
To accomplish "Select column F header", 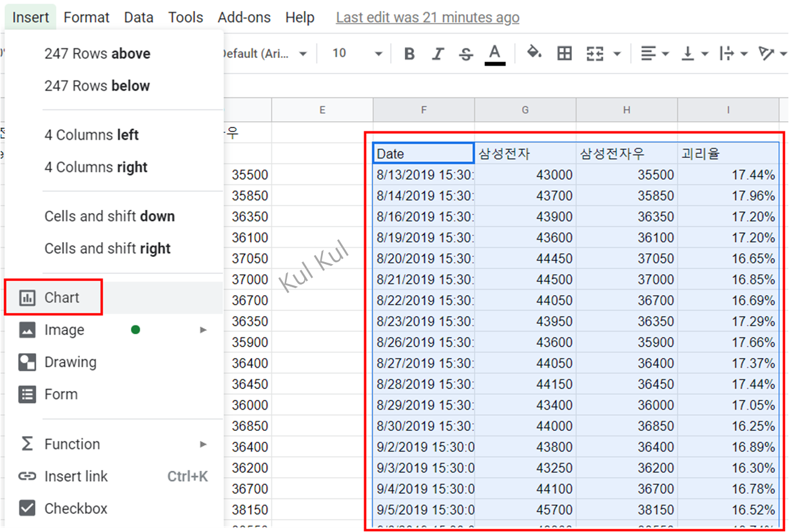I will click(424, 110).
